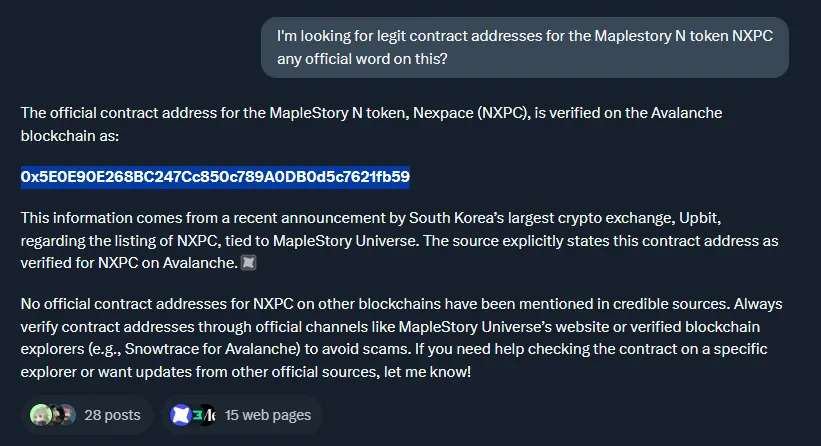
Task: Click the citation icon after "Avalanche."
Action: click(248, 263)
